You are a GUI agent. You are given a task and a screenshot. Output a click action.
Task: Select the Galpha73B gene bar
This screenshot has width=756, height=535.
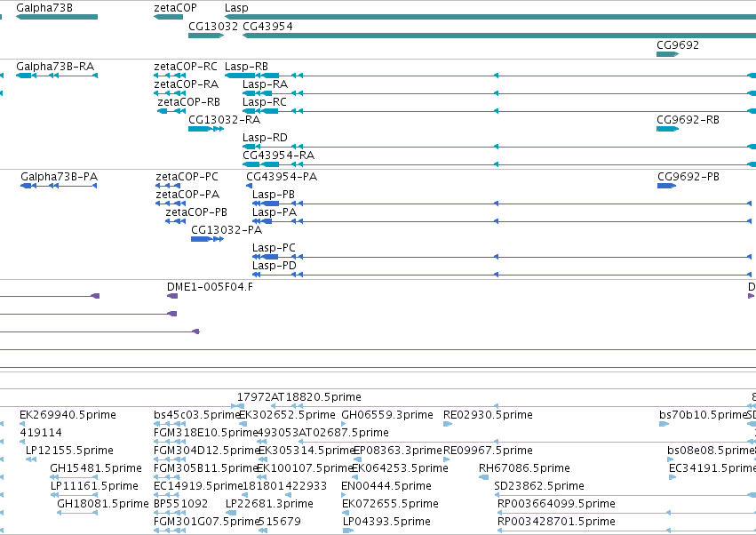[57, 17]
